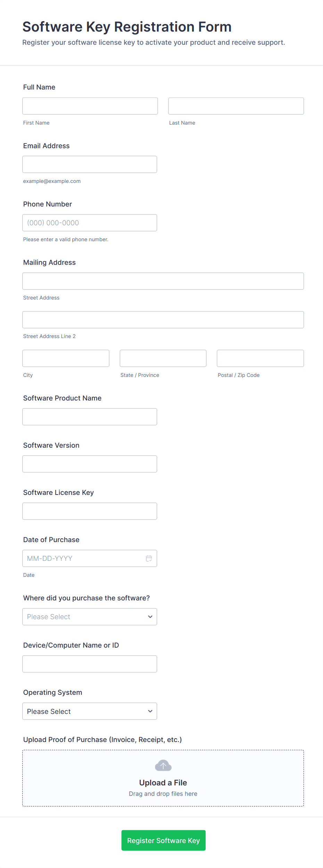Screen dimensions: 323x868
Task: Focus the Street Address field
Action: (x=163, y=281)
